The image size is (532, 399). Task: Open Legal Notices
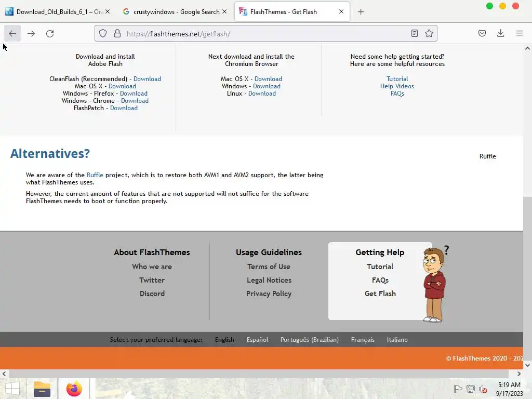pyautogui.click(x=269, y=280)
